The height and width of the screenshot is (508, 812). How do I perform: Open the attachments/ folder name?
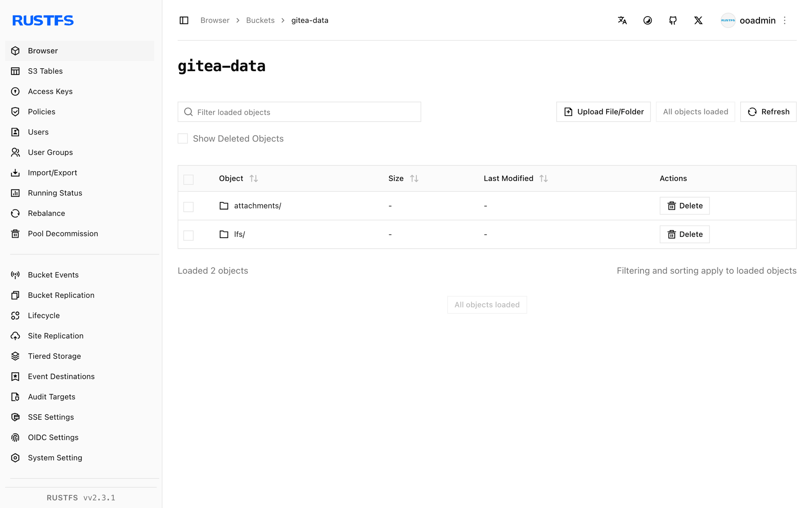(257, 206)
